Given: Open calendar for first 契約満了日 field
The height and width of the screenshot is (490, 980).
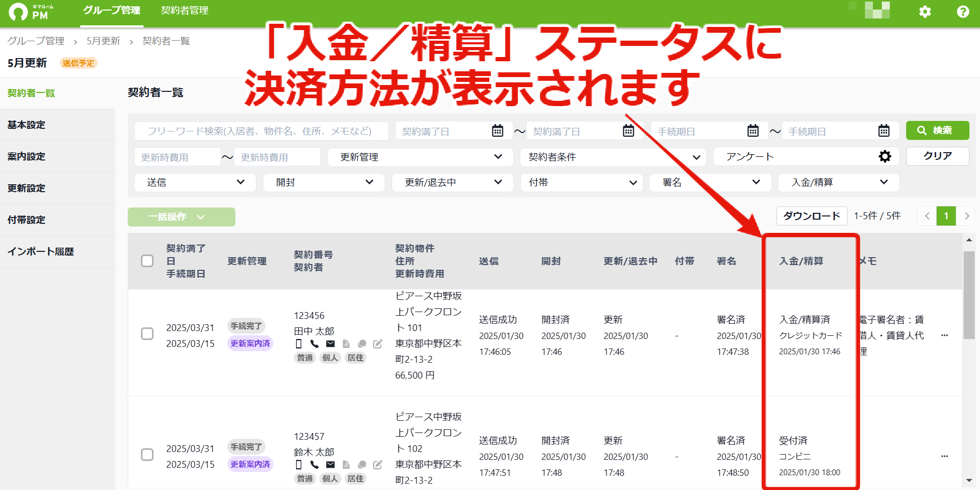Looking at the screenshot, I should pos(497,130).
